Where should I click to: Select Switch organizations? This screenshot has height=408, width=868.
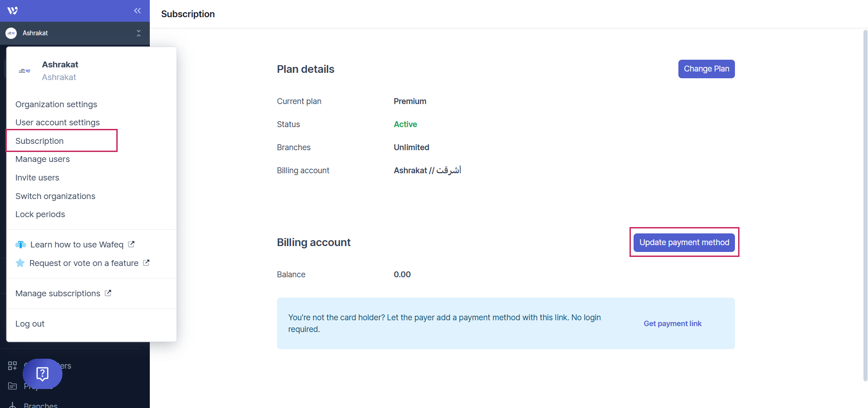tap(55, 196)
